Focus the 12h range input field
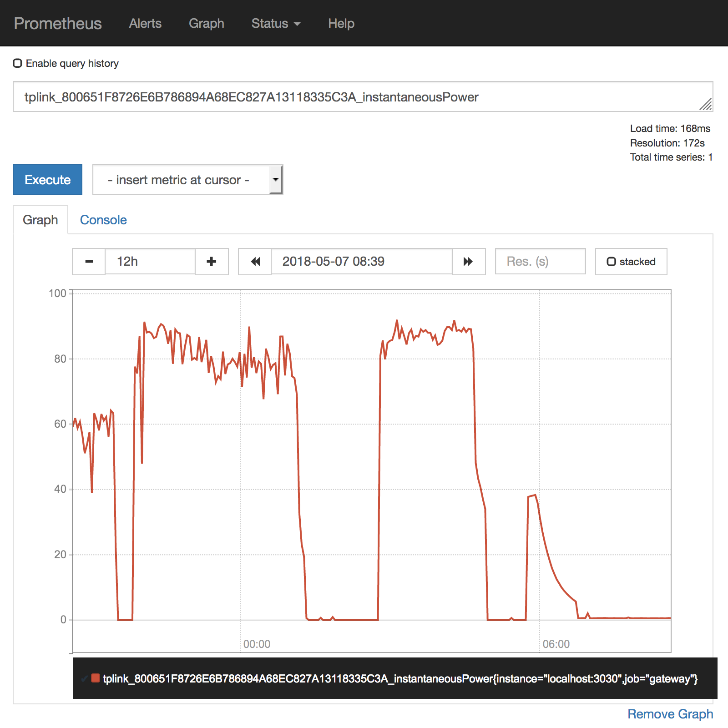 pos(150,261)
